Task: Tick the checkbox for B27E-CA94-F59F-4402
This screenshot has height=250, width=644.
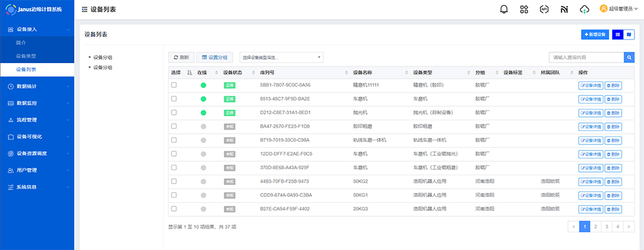Action: pos(174,208)
